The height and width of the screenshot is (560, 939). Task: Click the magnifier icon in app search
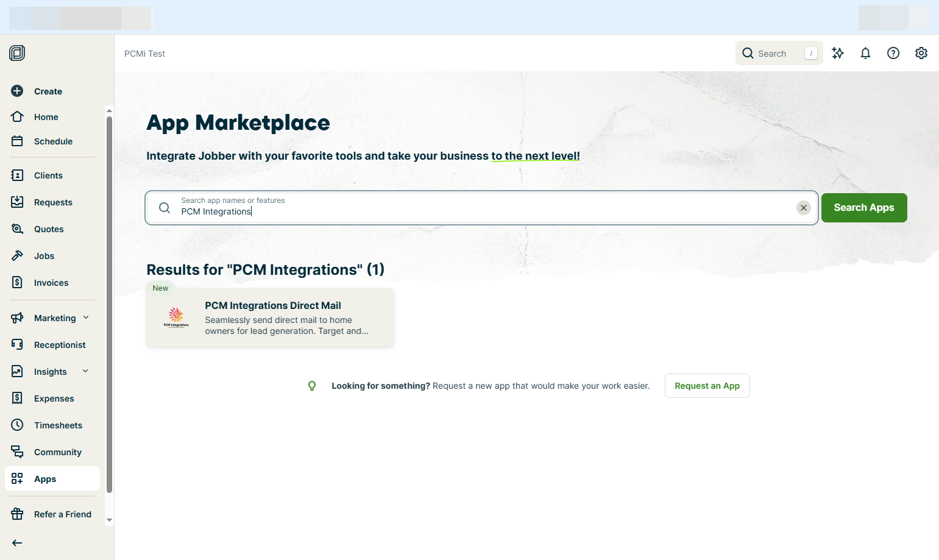coord(165,208)
